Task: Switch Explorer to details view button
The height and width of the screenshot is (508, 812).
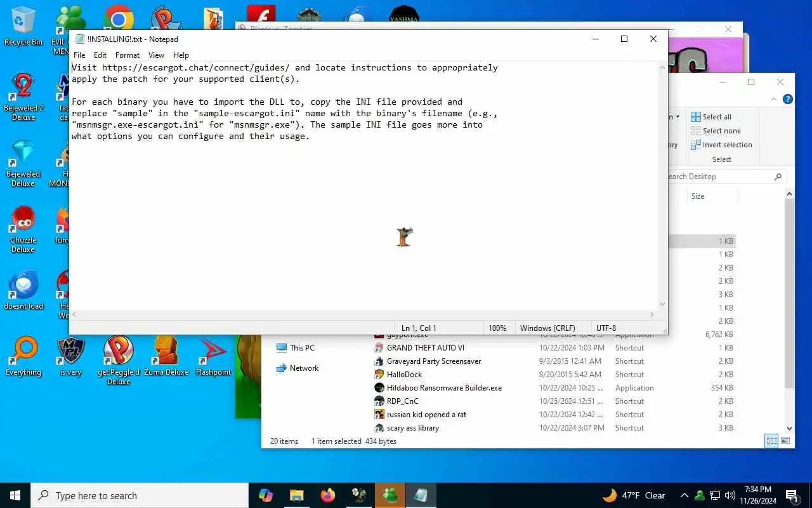Action: tap(772, 441)
